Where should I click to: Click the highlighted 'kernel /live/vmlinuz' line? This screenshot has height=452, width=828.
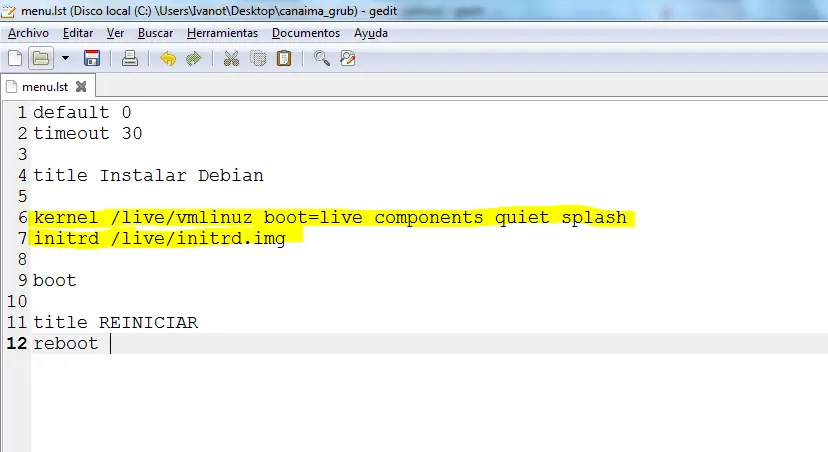click(330, 218)
